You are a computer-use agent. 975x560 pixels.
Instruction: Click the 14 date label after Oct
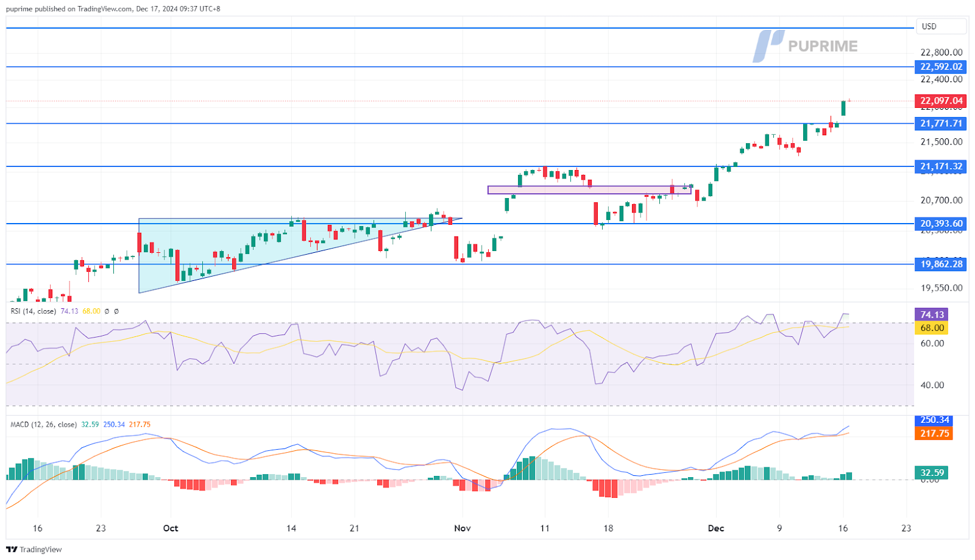pos(291,528)
